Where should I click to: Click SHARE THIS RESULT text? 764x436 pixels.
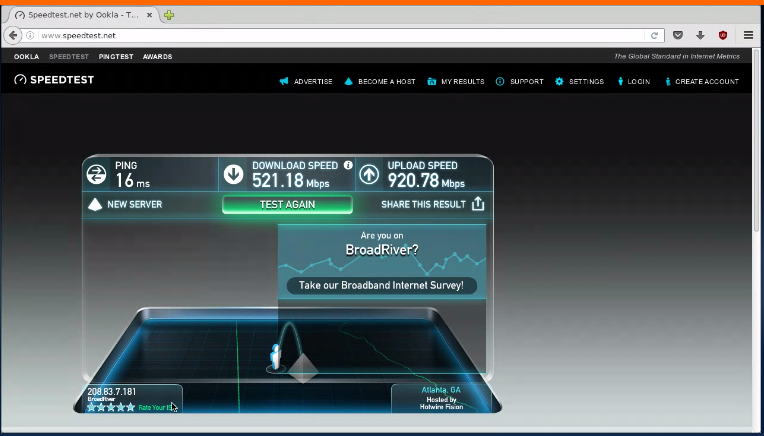pyautogui.click(x=423, y=205)
